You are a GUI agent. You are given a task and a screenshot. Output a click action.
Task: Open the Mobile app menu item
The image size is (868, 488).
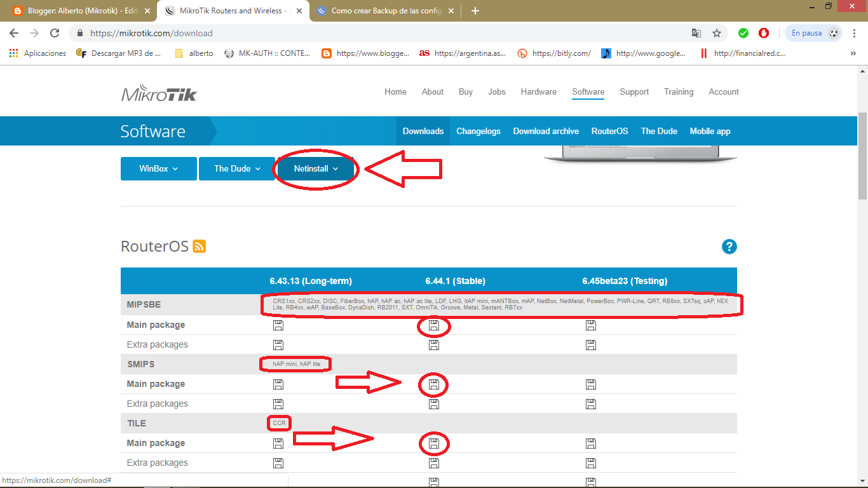coord(710,131)
